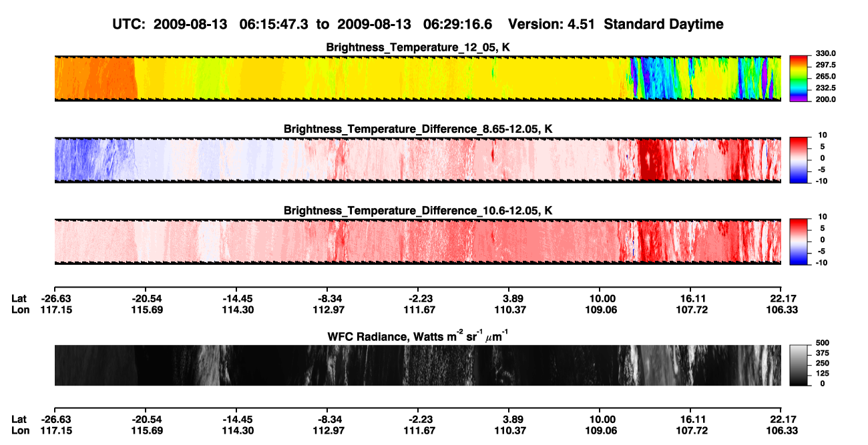The image size is (868, 445).
Task: Click the Brightness_Temperature_Difference_8.65-12.05 title
Action: [418, 129]
